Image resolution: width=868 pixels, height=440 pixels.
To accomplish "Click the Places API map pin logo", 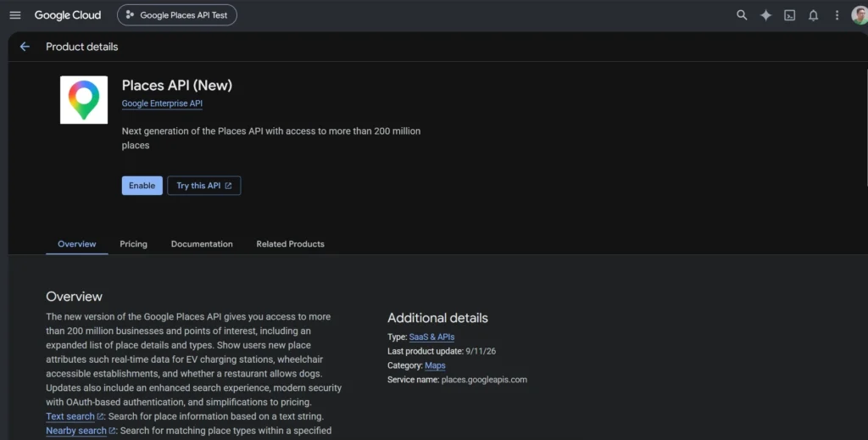I will tap(84, 100).
